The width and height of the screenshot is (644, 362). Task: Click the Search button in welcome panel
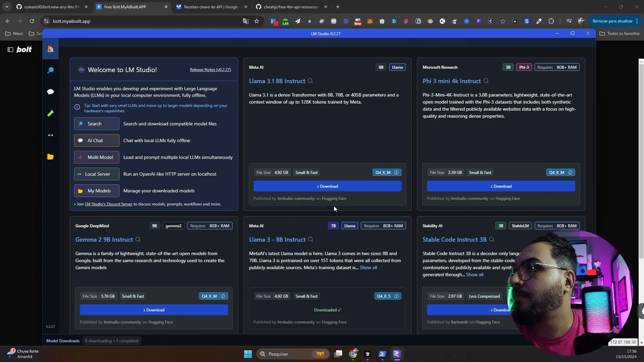coord(97,124)
